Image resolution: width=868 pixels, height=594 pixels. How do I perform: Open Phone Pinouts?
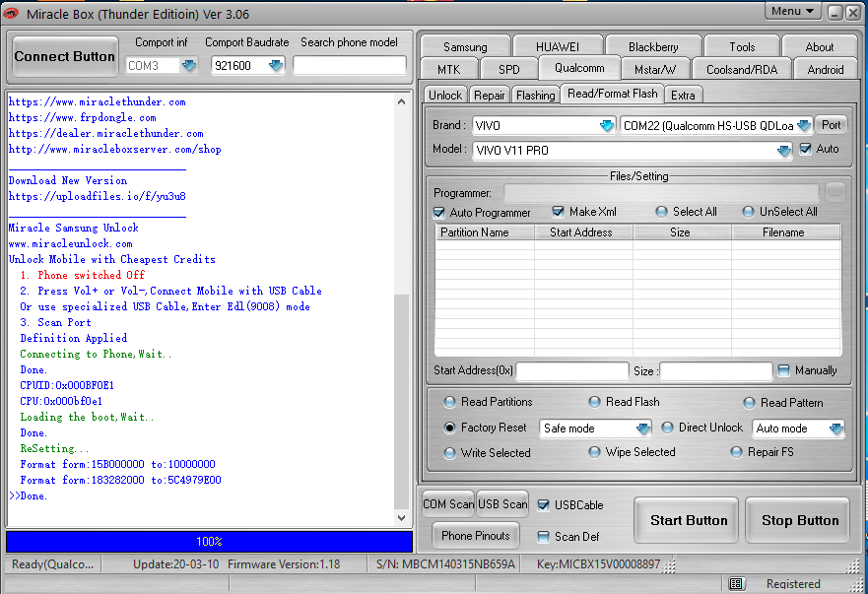tap(476, 535)
